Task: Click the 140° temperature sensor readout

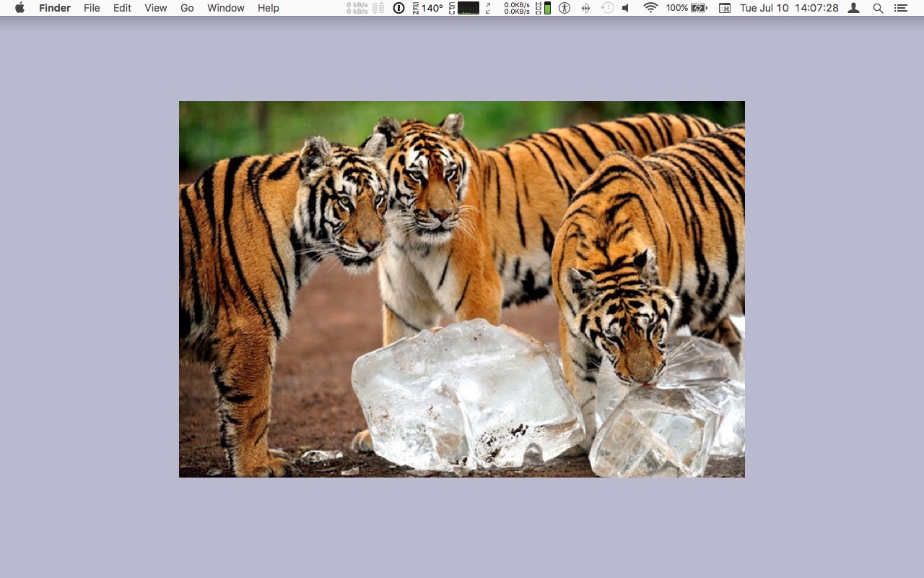Action: 427,8
